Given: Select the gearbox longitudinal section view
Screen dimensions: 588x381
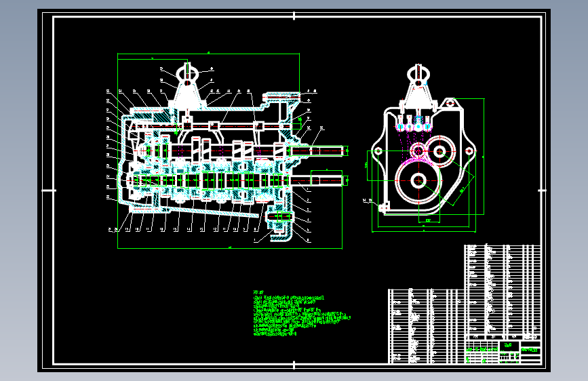Looking at the screenshot, I should [x=229, y=151].
